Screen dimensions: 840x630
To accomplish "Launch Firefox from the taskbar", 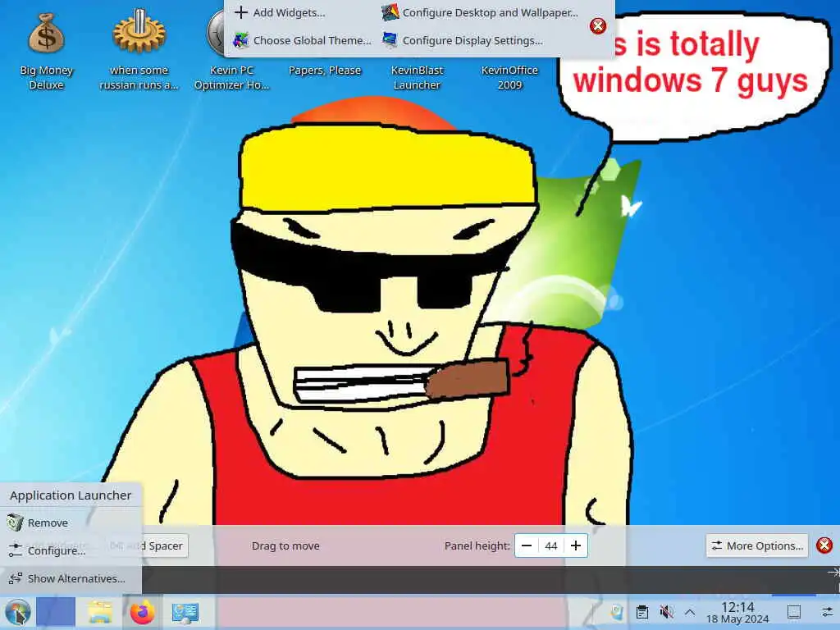I will pos(142,612).
